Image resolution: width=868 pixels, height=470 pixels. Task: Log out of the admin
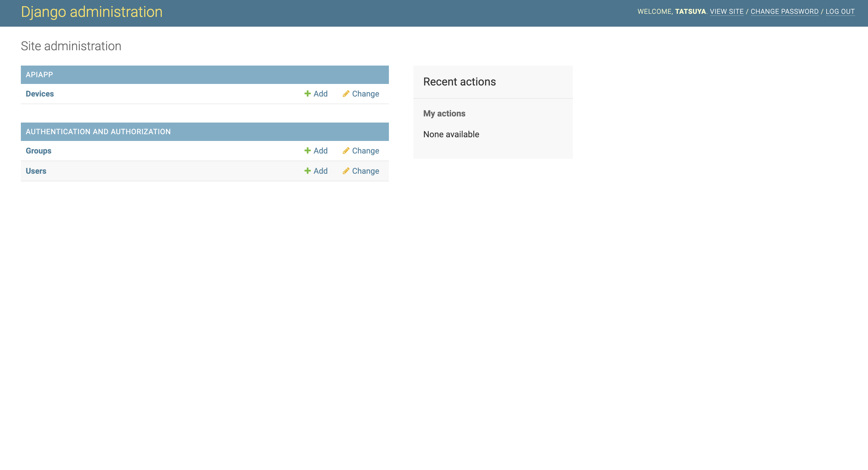click(x=840, y=11)
